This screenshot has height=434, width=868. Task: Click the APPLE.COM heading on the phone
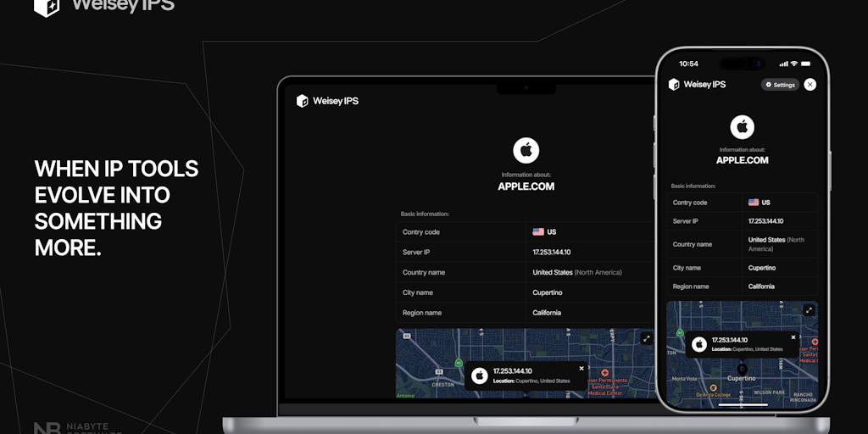743,160
